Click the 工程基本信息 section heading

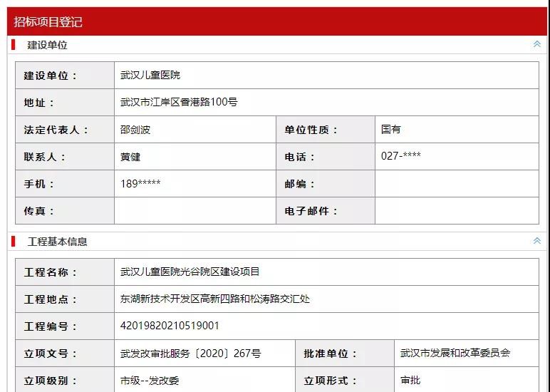(x=57, y=242)
